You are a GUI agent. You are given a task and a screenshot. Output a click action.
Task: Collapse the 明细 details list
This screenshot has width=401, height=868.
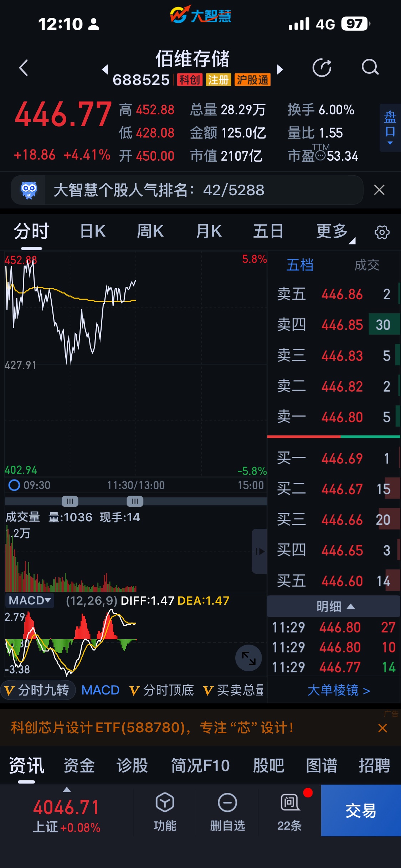click(x=334, y=606)
